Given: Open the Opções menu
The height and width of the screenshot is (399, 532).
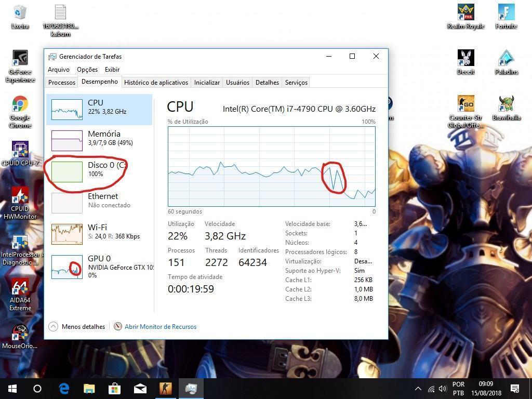Looking at the screenshot, I should click(x=87, y=70).
